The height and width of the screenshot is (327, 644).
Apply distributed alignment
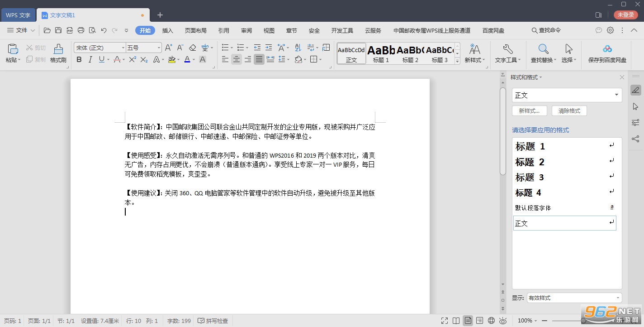[270, 59]
